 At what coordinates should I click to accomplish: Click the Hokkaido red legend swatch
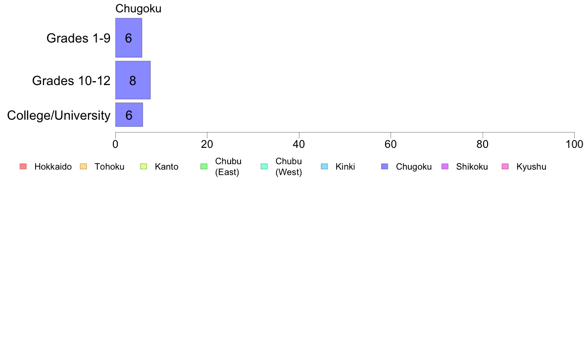pyautogui.click(x=23, y=167)
